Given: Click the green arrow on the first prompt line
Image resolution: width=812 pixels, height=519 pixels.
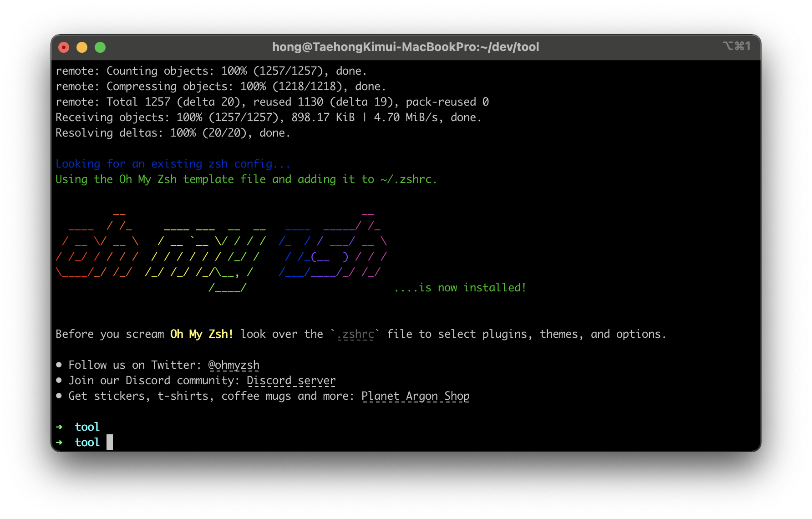Looking at the screenshot, I should click(59, 427).
